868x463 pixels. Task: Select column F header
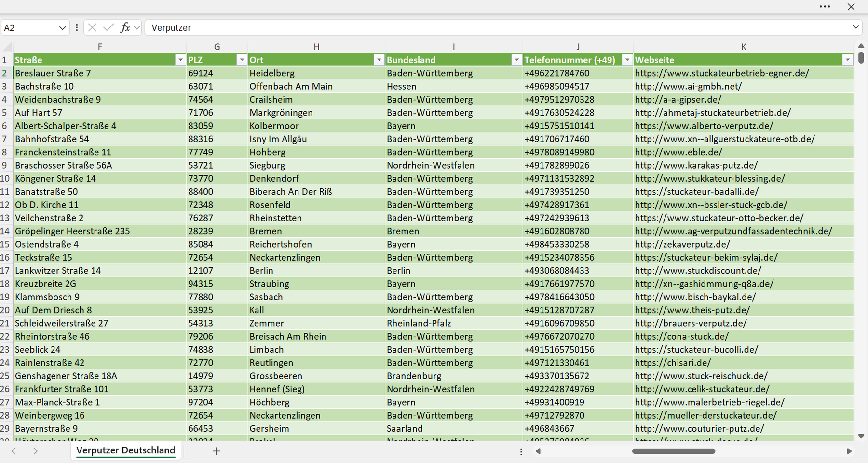(100, 47)
